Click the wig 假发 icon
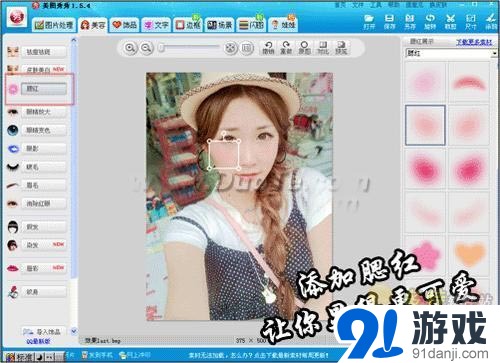The image size is (500, 363). (x=13, y=227)
